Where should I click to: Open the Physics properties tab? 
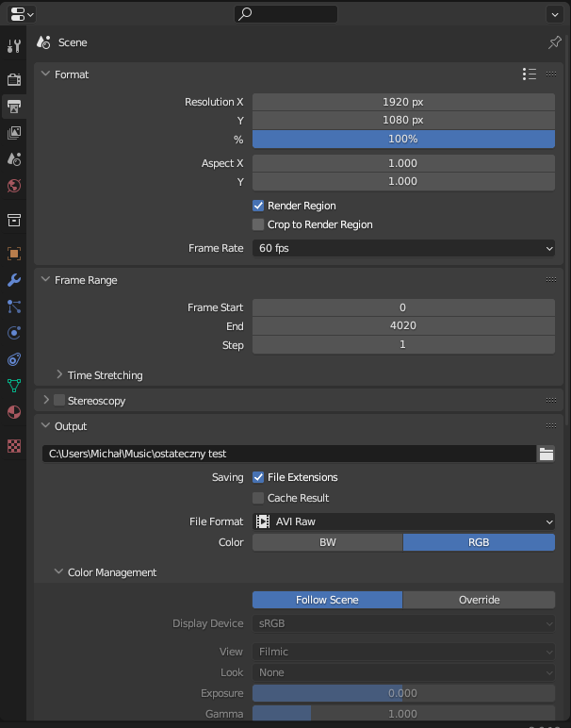point(14,333)
